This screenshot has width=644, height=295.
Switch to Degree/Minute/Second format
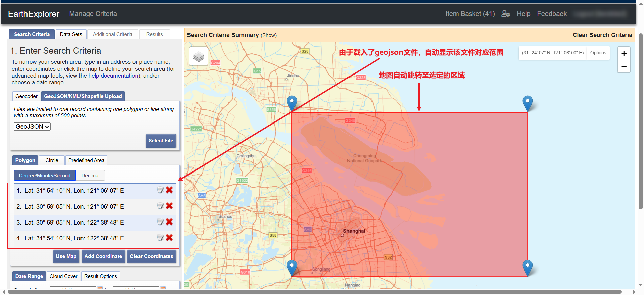coord(45,176)
